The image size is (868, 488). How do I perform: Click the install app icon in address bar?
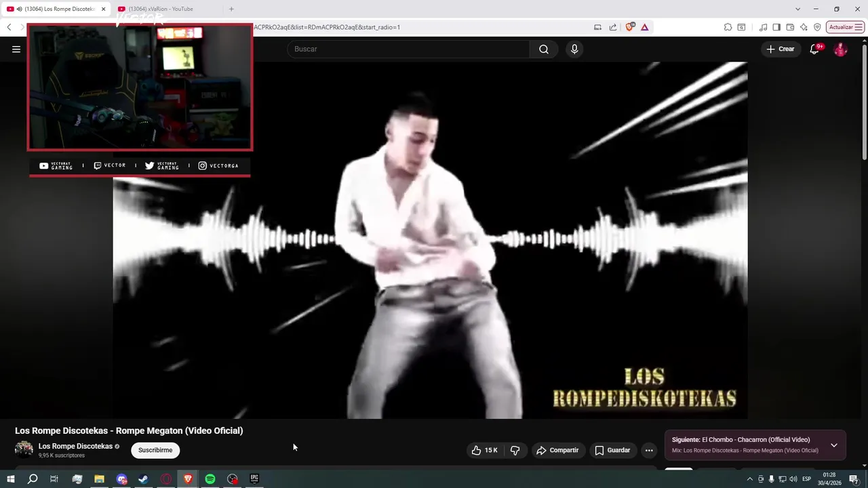coord(597,27)
